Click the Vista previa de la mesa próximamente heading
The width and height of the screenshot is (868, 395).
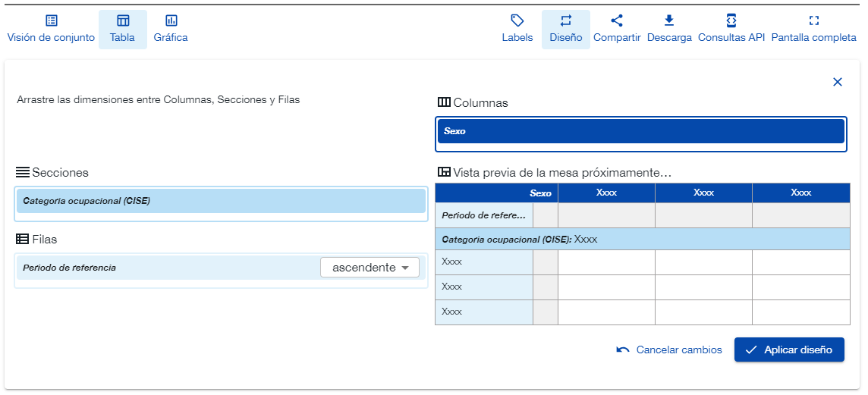[562, 173]
